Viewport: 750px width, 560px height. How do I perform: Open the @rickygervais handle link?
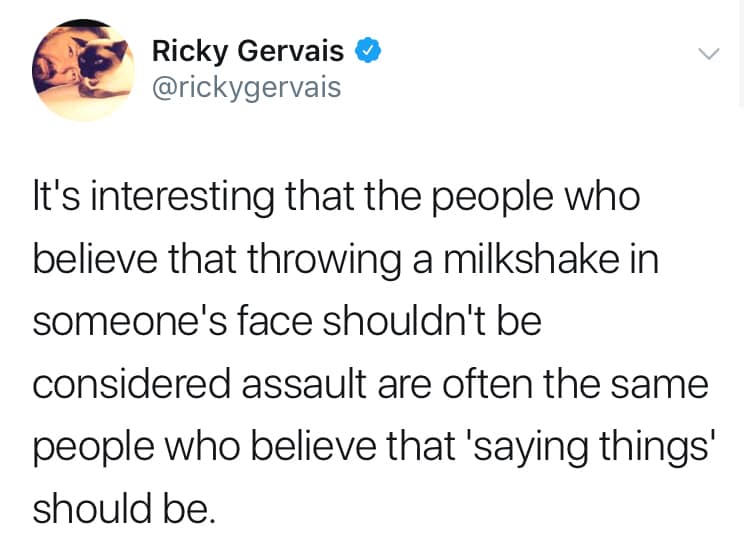[x=247, y=88]
